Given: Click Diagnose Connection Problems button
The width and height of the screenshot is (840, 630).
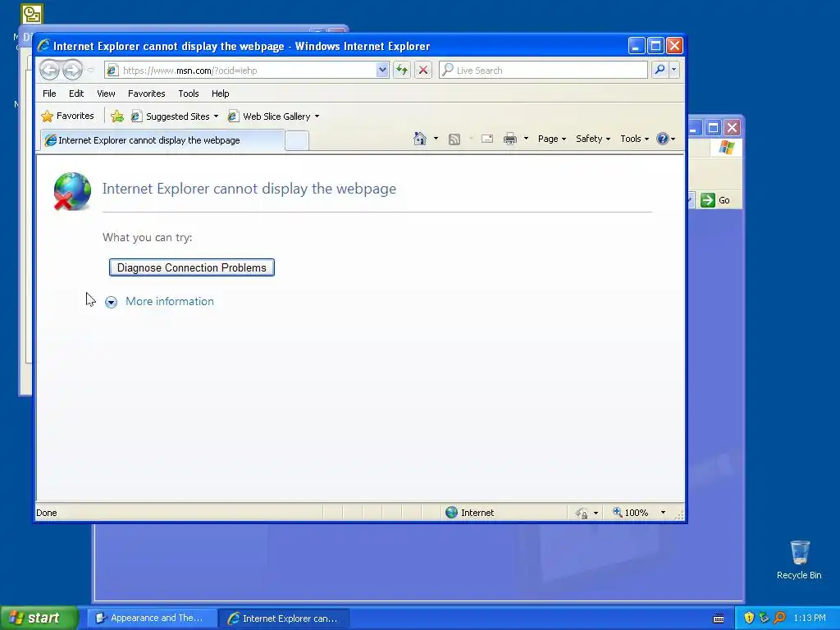Looking at the screenshot, I should (192, 267).
